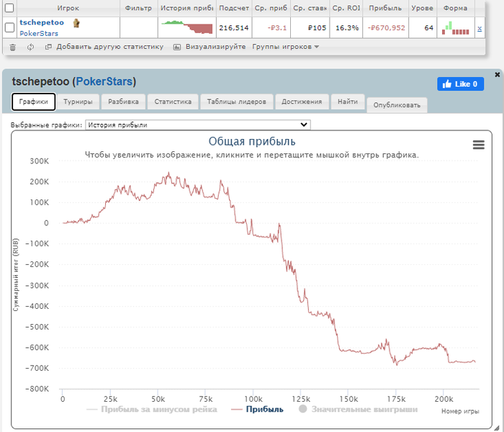
Task: Click the form bar chart thumbnail
Action: click(456, 27)
